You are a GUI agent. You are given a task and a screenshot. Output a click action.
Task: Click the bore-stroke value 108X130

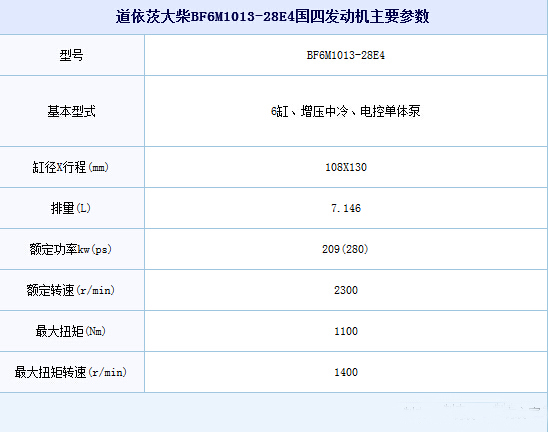[346, 167]
